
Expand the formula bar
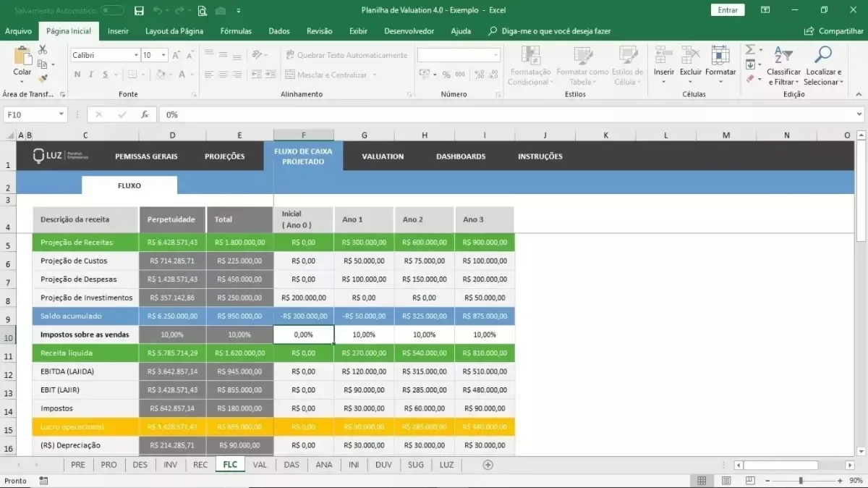click(859, 114)
